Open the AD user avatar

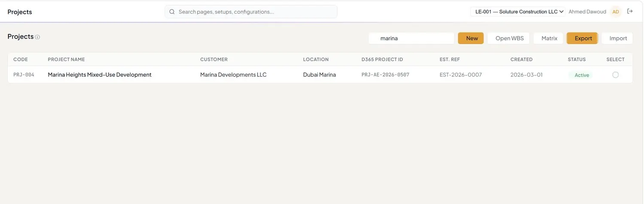pos(616,12)
